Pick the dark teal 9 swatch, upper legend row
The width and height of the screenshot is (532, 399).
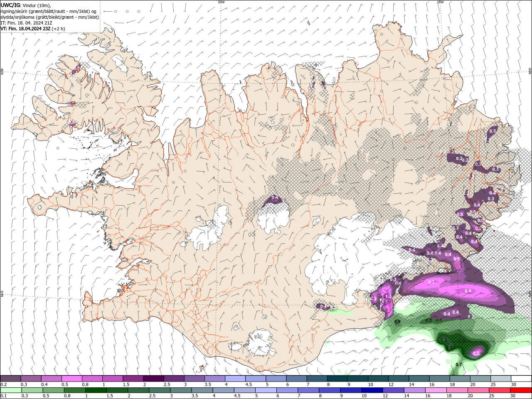[x=357, y=379]
